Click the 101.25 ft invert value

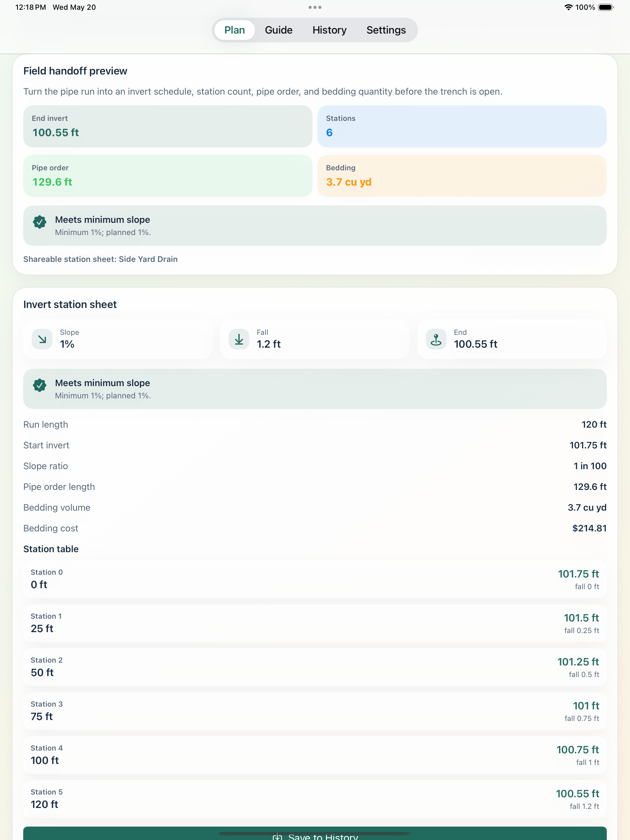pyautogui.click(x=578, y=662)
